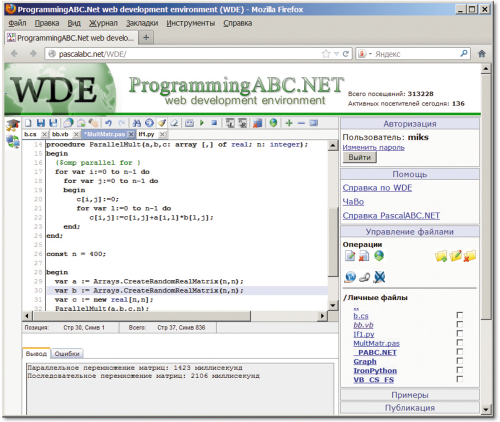
Task: Click the delete folder icon with red X
Action: [470, 256]
